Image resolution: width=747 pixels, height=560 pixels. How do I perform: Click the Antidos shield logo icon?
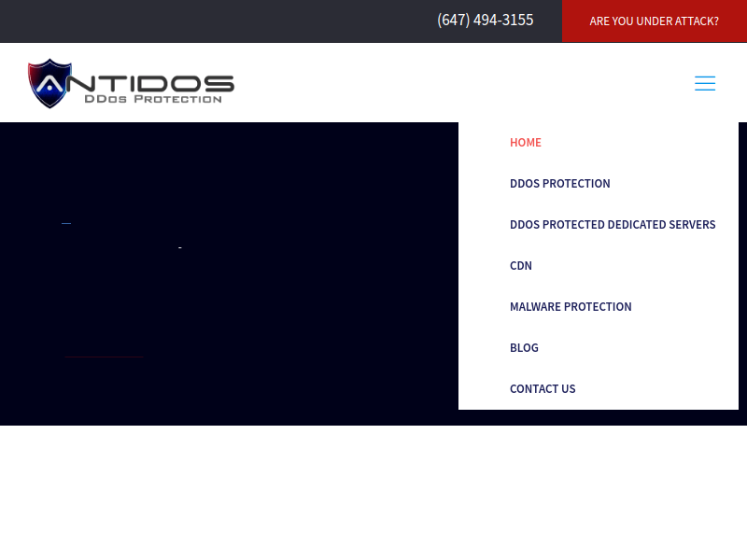49,83
